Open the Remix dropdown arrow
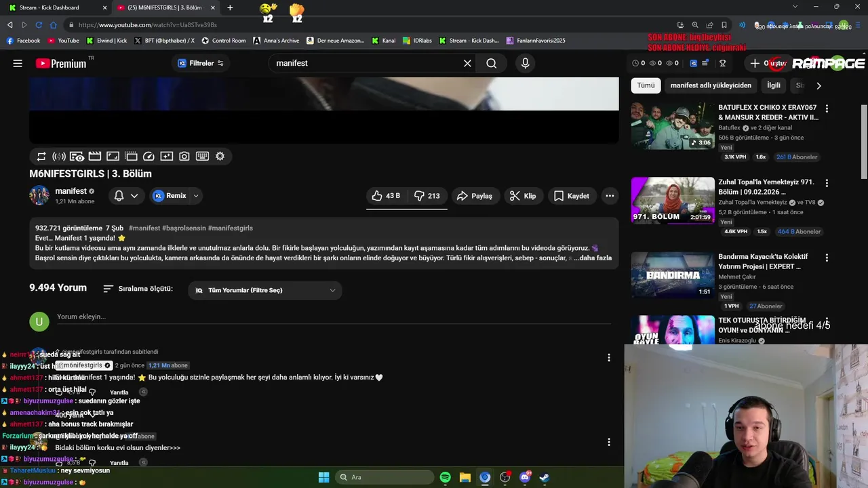Image resolution: width=868 pixels, height=488 pixels. pos(196,196)
